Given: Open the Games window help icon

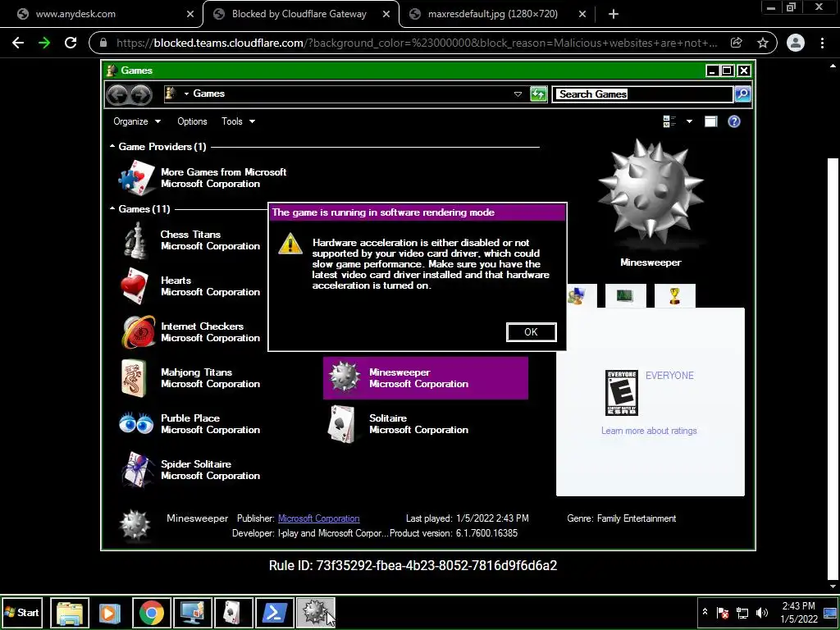Looking at the screenshot, I should [734, 121].
